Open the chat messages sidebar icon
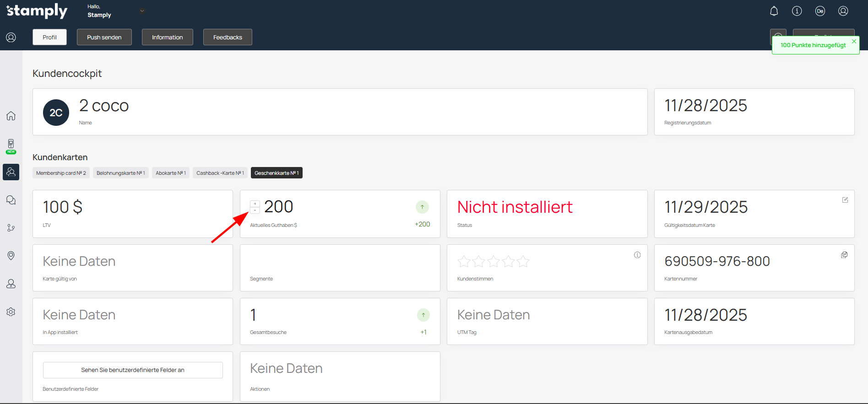868x404 pixels. tap(11, 200)
